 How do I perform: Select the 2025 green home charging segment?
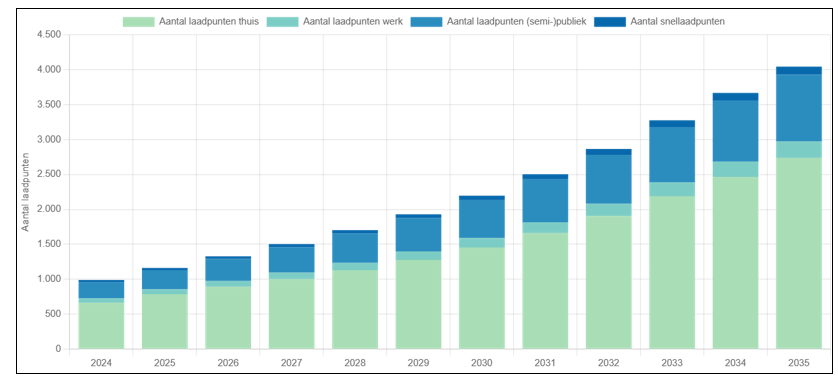(x=165, y=322)
